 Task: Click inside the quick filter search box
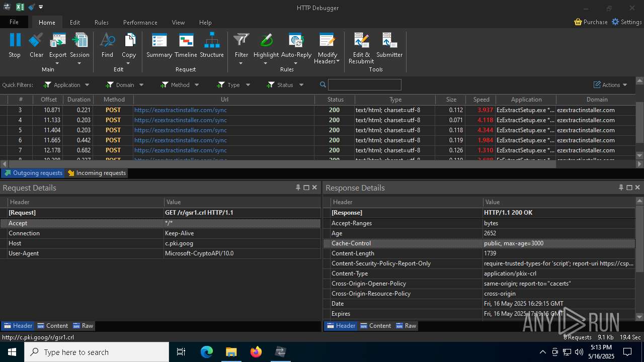tap(365, 84)
